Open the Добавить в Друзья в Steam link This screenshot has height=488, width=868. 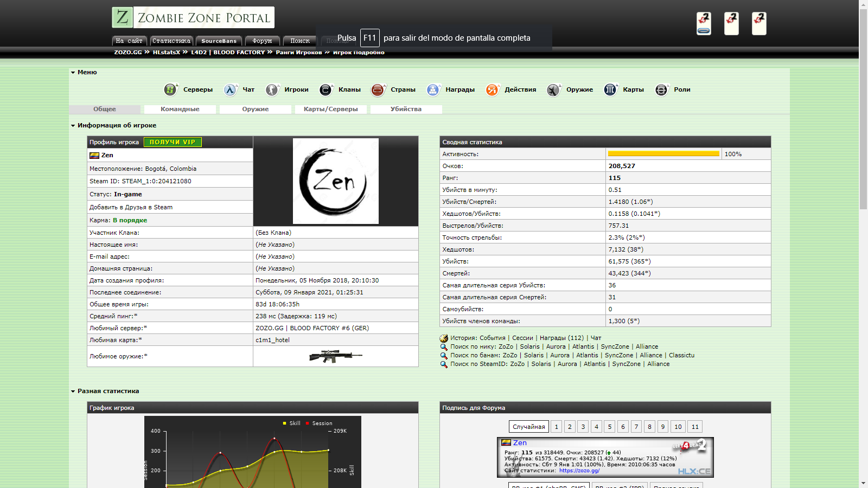click(131, 207)
